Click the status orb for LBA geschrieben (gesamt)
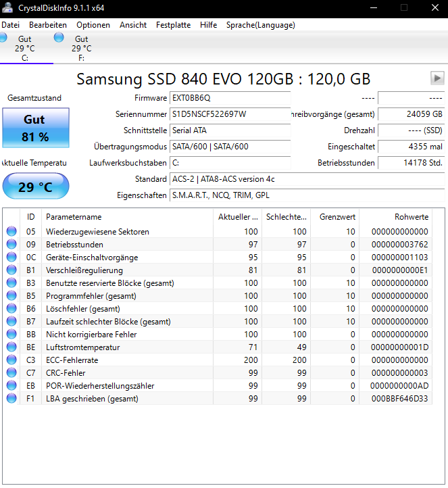 point(11,398)
